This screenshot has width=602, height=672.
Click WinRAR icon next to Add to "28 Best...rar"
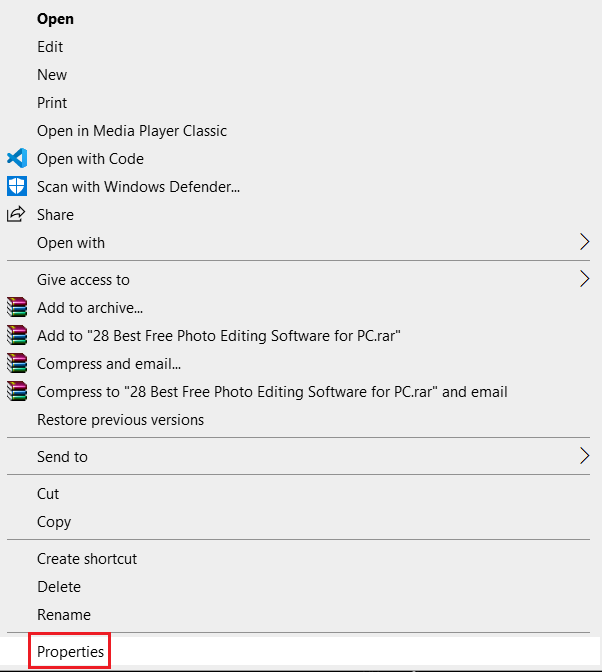click(x=17, y=335)
